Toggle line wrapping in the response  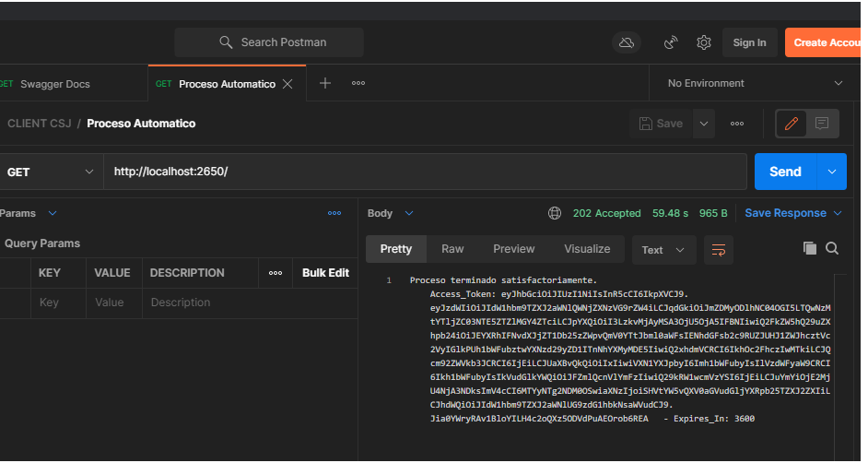pyautogui.click(x=719, y=249)
